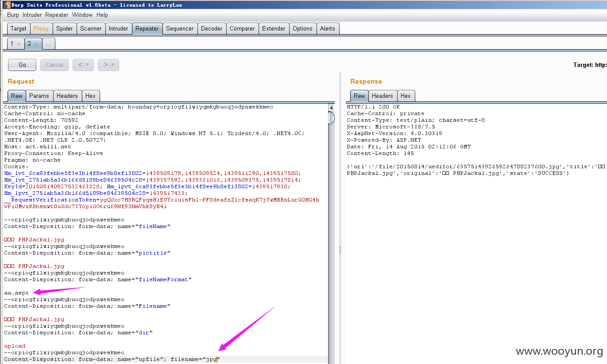Go forward in history with the > button

(105, 65)
